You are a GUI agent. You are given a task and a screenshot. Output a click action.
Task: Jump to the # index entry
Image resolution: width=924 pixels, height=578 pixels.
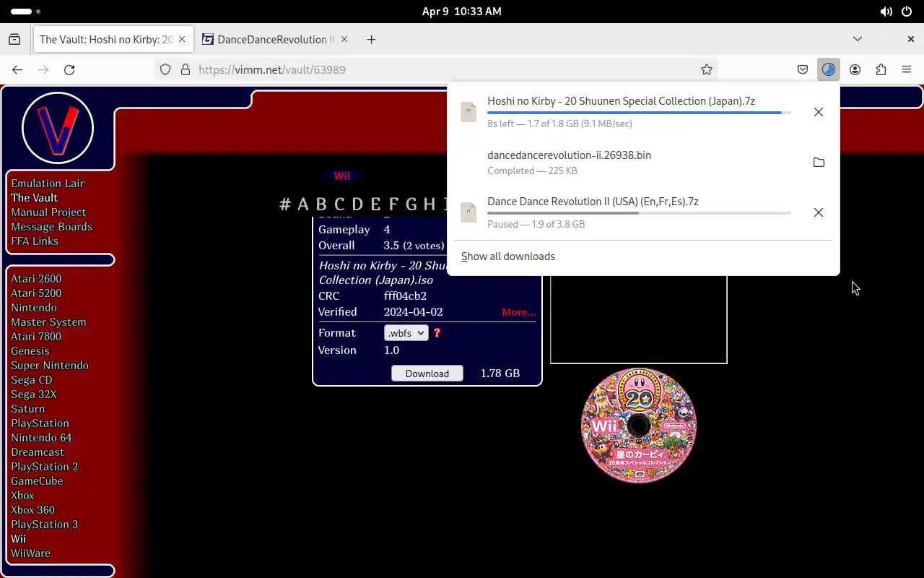point(285,204)
